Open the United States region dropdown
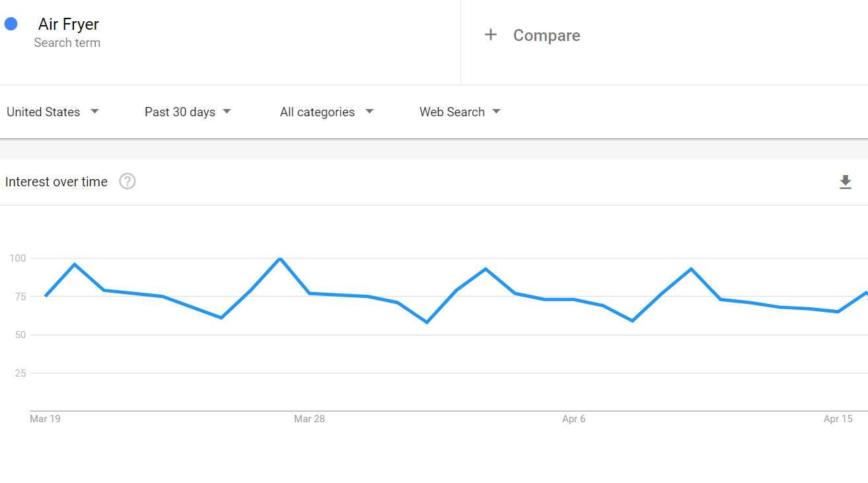This screenshot has width=868, height=483. (x=53, y=112)
